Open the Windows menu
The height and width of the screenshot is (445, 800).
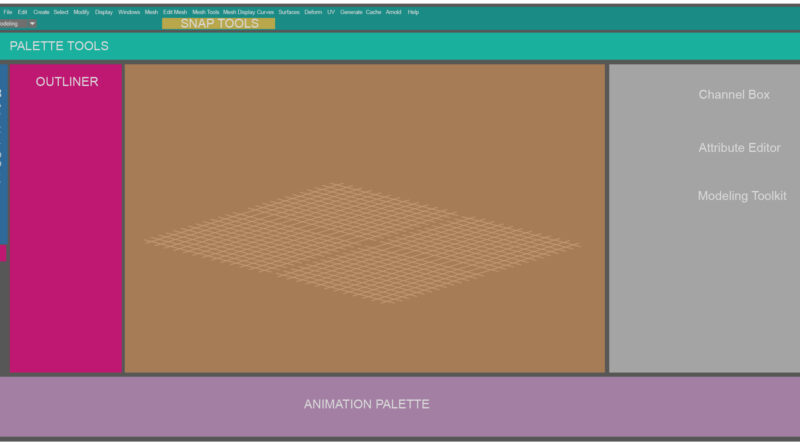(129, 12)
